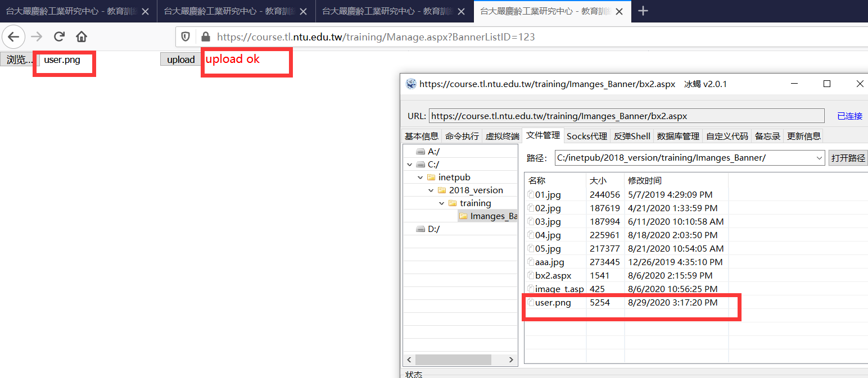Screen dimensions: 868x378
Task: Open the 更新信息 tab
Action: (x=804, y=136)
